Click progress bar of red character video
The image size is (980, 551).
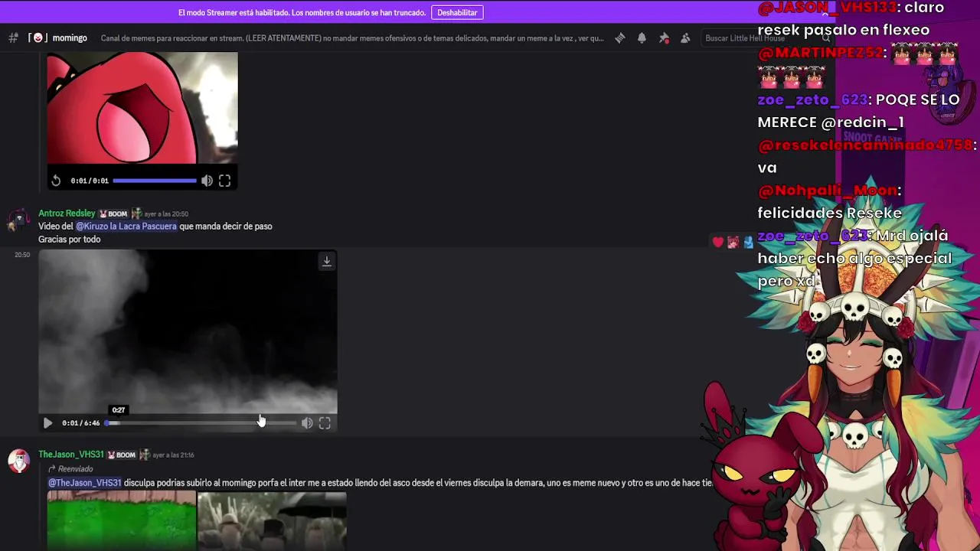(x=155, y=181)
